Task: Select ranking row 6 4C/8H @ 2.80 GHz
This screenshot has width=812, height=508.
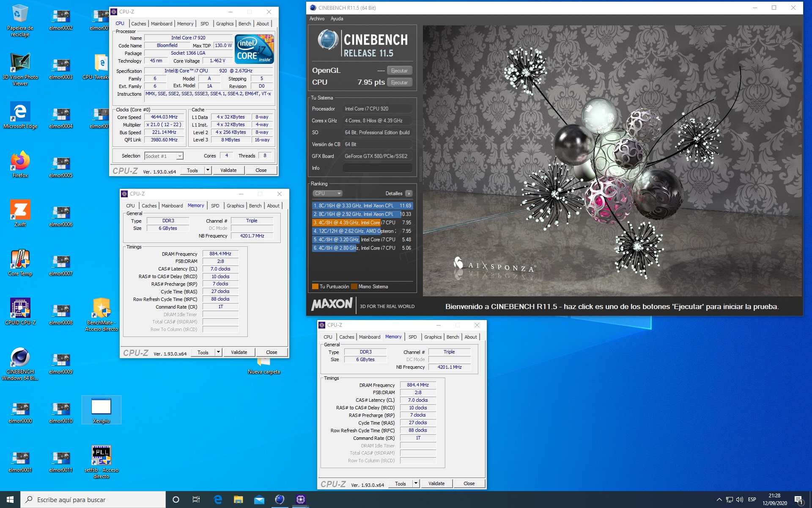Action: 362,248
